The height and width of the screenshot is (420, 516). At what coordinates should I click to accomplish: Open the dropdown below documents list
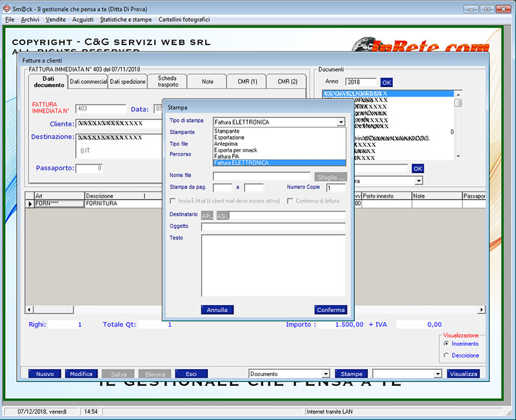[418, 181]
